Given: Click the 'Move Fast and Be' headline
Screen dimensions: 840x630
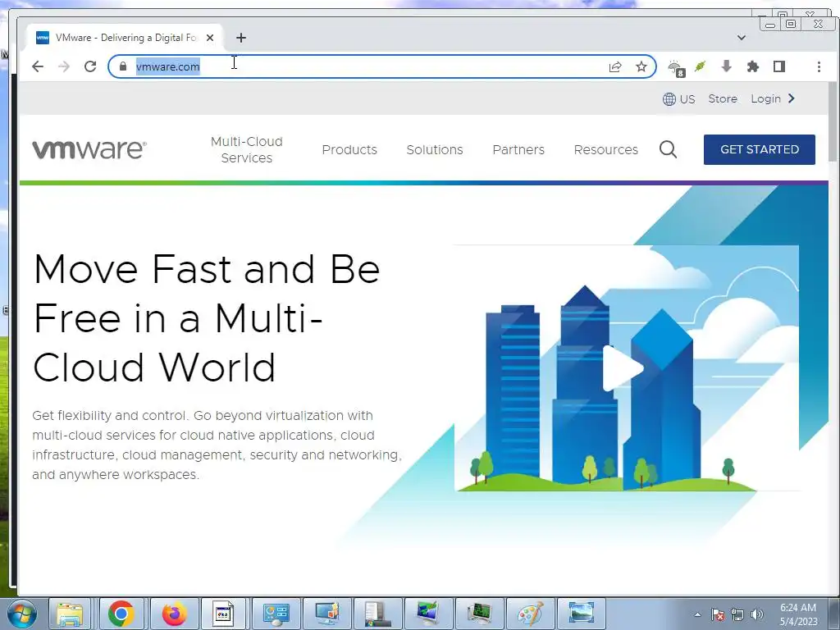Looking at the screenshot, I should pyautogui.click(x=207, y=269).
